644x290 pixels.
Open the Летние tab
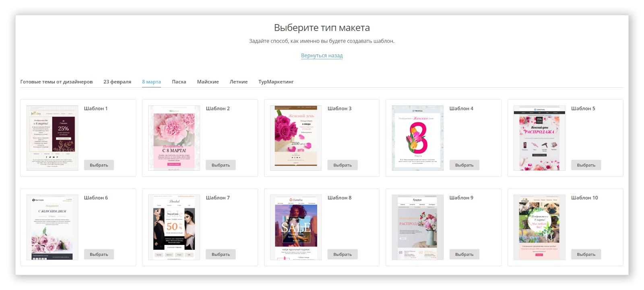239,82
